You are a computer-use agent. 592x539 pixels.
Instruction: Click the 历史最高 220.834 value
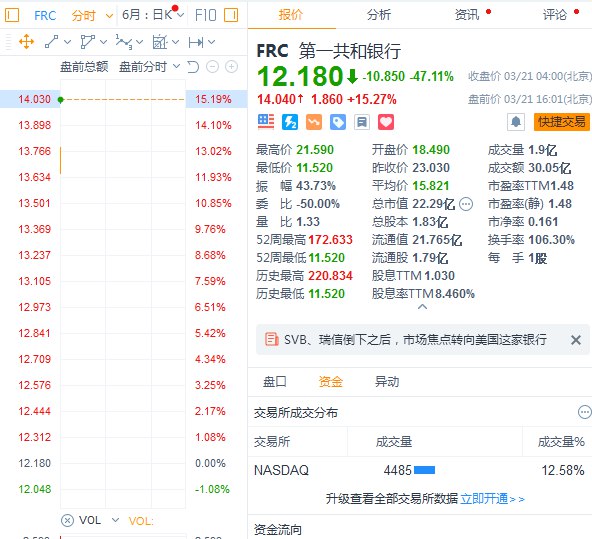pos(330,276)
